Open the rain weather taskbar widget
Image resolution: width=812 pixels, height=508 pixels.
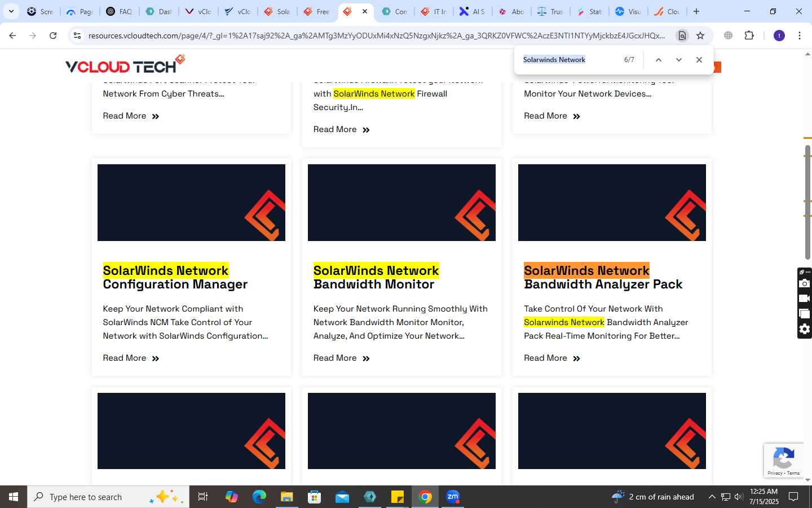pyautogui.click(x=653, y=497)
